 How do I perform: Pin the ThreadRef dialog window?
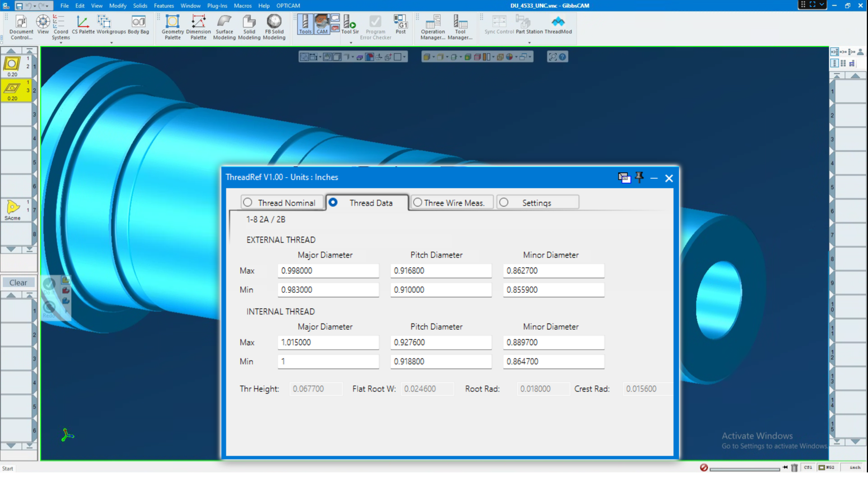(x=639, y=178)
